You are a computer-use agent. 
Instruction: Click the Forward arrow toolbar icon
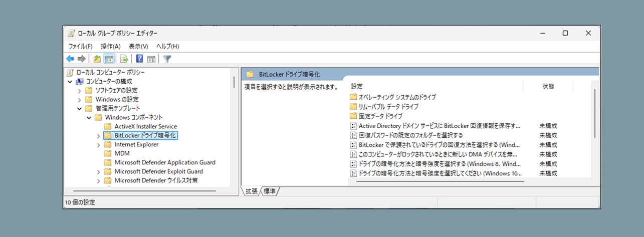[81, 59]
